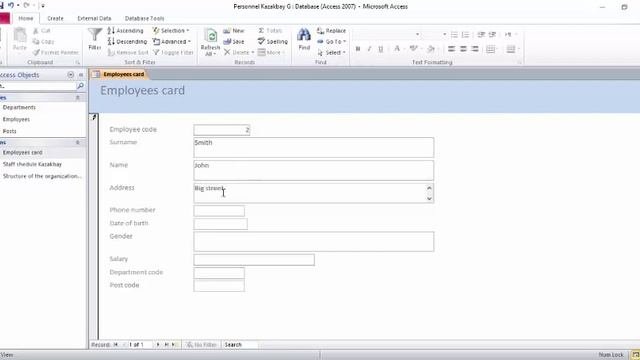This screenshot has width=640, height=360.
Task: Click the background fill color icon
Action: (x=431, y=49)
